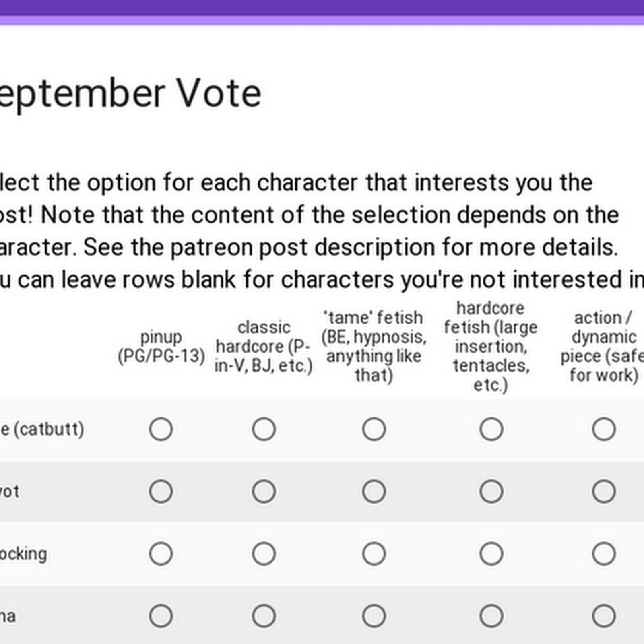The image size is (644, 644).
Task: Pick 'tame' fetish for the catbutt row
Action: (x=374, y=429)
